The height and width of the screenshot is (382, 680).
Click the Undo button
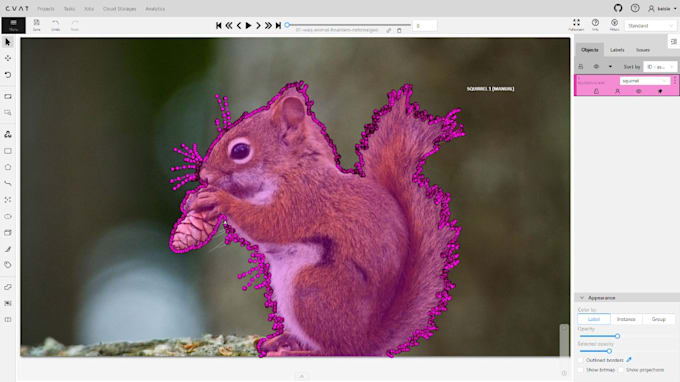(56, 25)
